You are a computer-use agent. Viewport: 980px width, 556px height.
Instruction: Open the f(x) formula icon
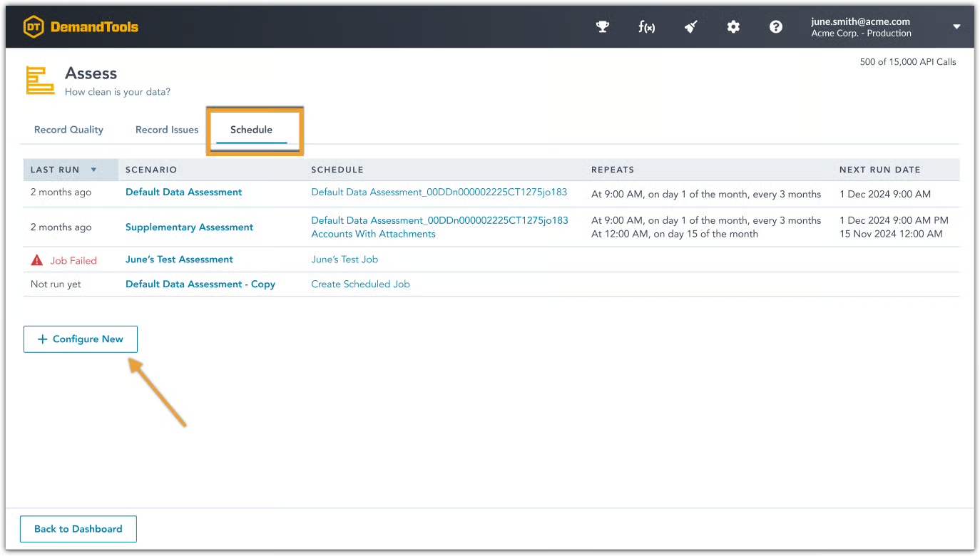pos(646,27)
